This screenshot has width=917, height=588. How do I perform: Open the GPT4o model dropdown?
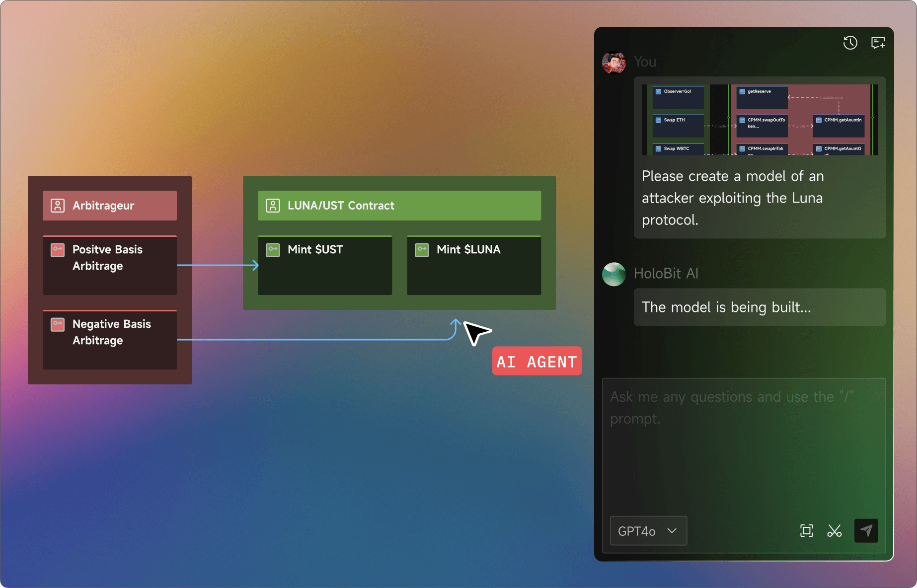648,531
